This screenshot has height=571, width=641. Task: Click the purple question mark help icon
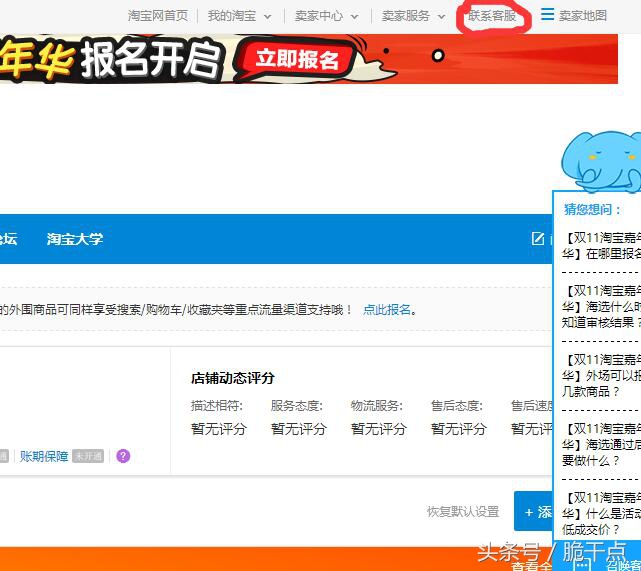(123, 456)
